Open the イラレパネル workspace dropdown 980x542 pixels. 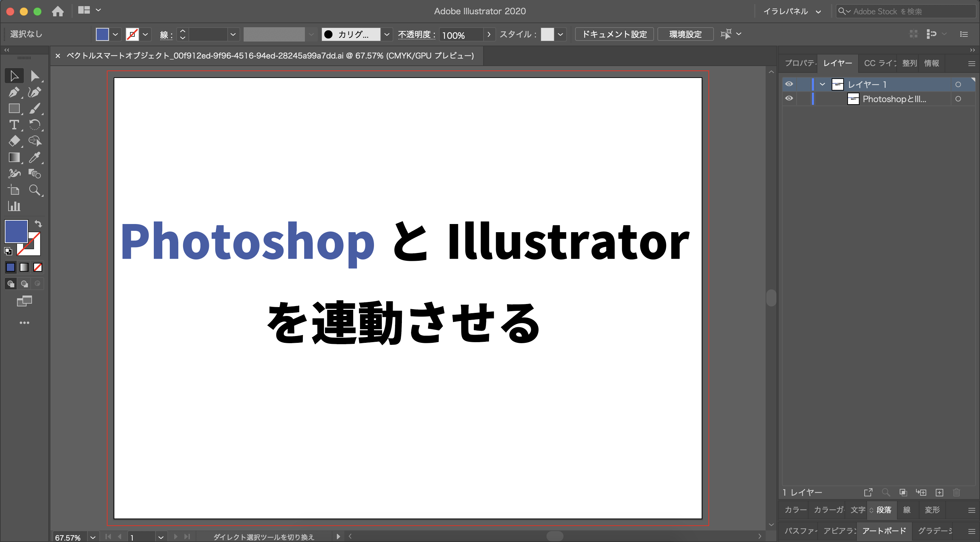point(791,12)
